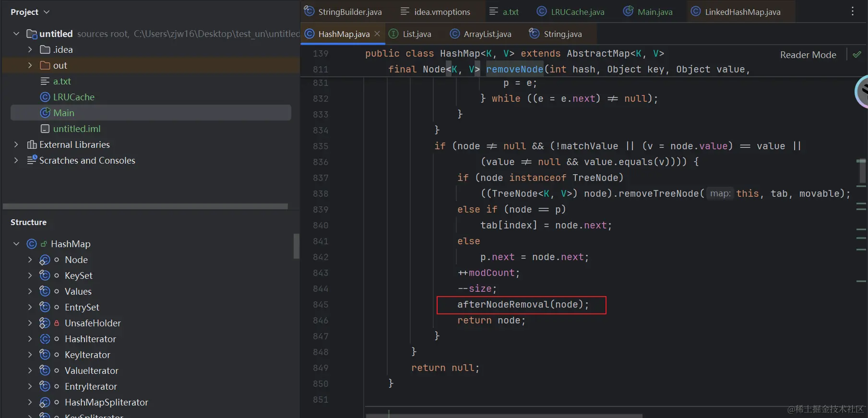
Task: Close the HashMap.java tab
Action: [377, 34]
